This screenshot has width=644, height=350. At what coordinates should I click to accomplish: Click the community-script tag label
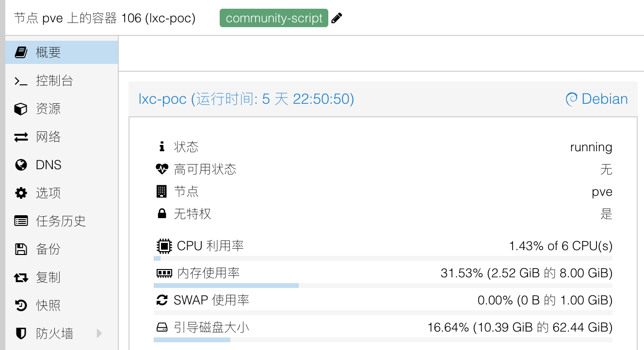274,18
